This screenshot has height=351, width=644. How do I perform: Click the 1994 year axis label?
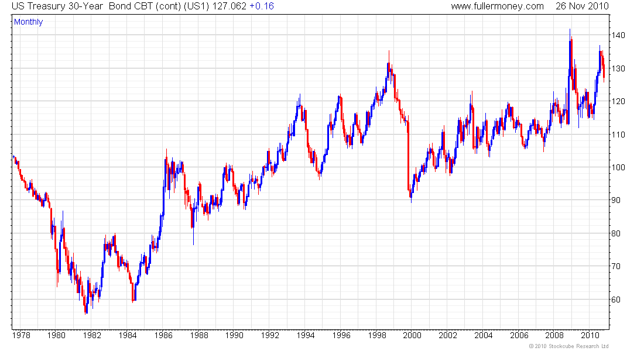pos(306,335)
